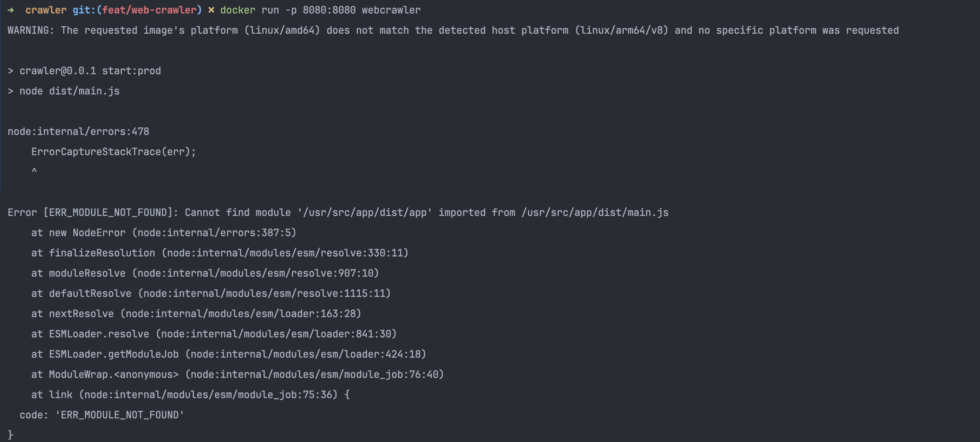Click the crawler@0.0.1 start:prod line
Screen dimensions: 980x442
tap(84, 71)
